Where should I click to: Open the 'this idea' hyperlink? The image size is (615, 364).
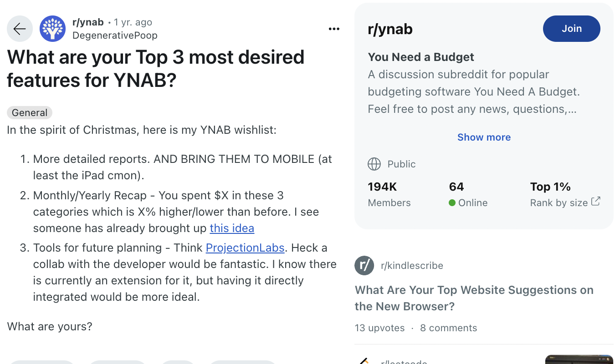(x=232, y=228)
